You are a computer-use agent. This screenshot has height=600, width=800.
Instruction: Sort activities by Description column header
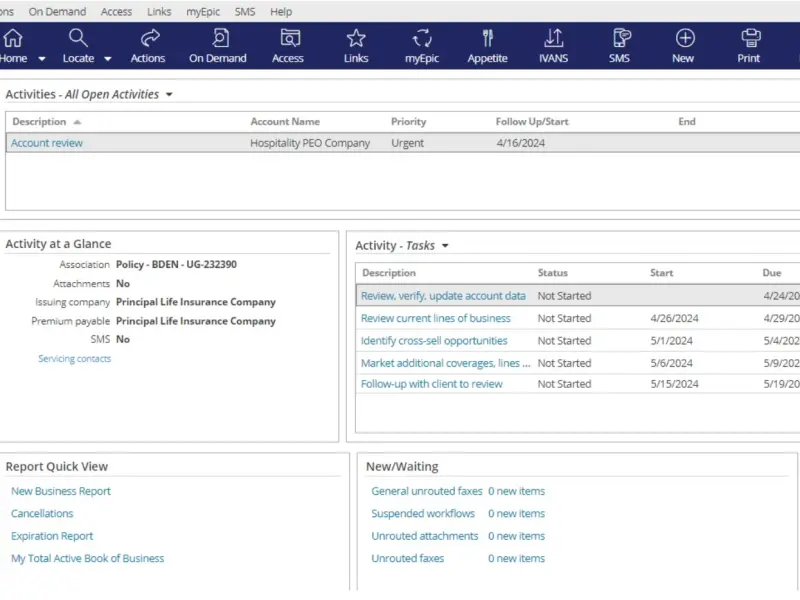39,121
